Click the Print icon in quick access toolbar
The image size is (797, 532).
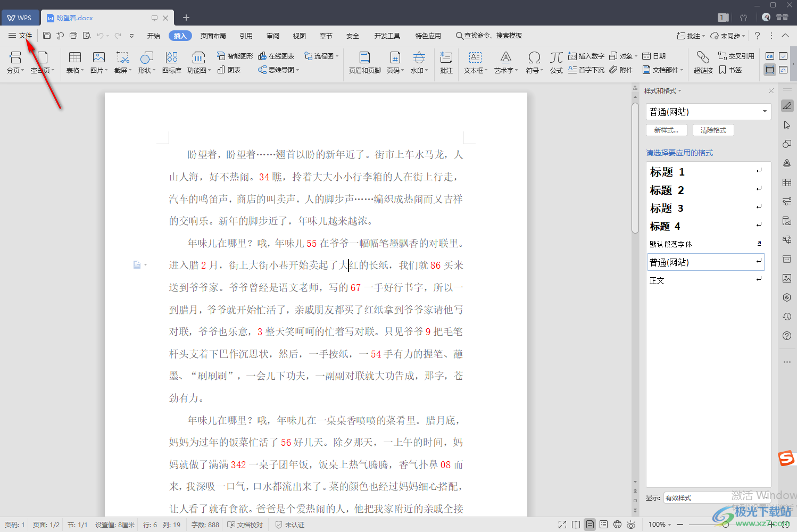(73, 36)
